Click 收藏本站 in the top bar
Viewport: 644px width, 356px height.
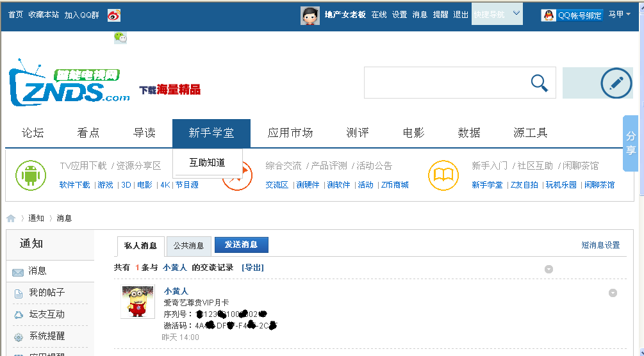tap(44, 15)
